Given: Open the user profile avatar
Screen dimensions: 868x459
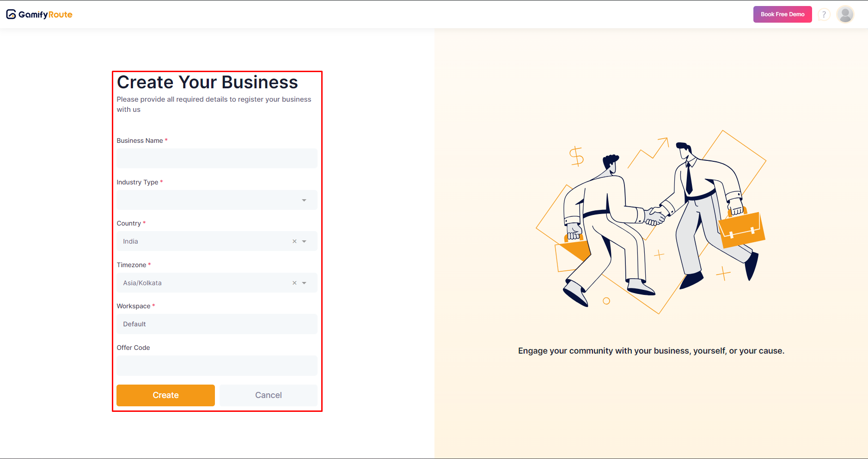Looking at the screenshot, I should tap(845, 15).
